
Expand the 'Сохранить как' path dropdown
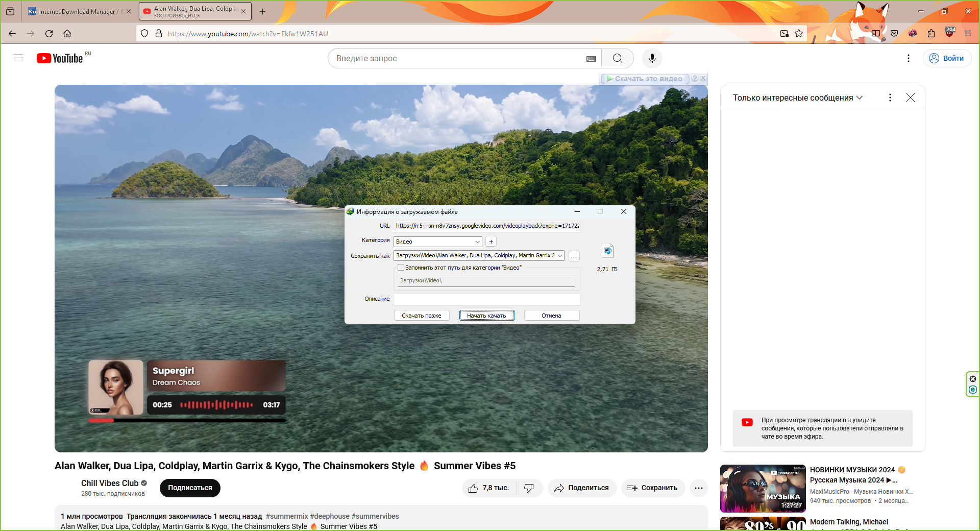point(560,255)
